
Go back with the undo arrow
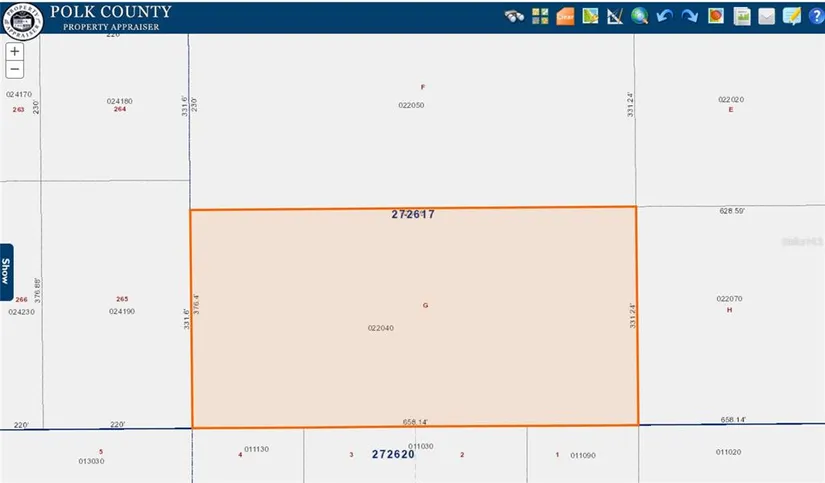point(664,16)
